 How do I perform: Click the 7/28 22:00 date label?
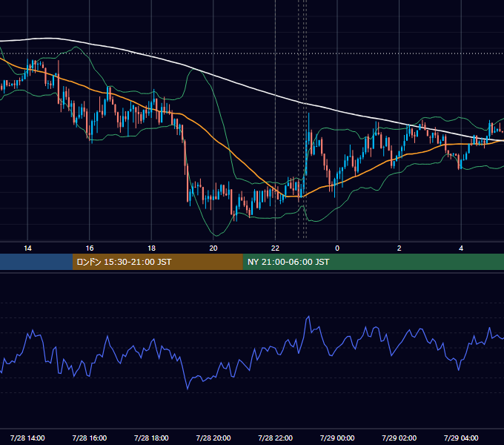pos(276,438)
